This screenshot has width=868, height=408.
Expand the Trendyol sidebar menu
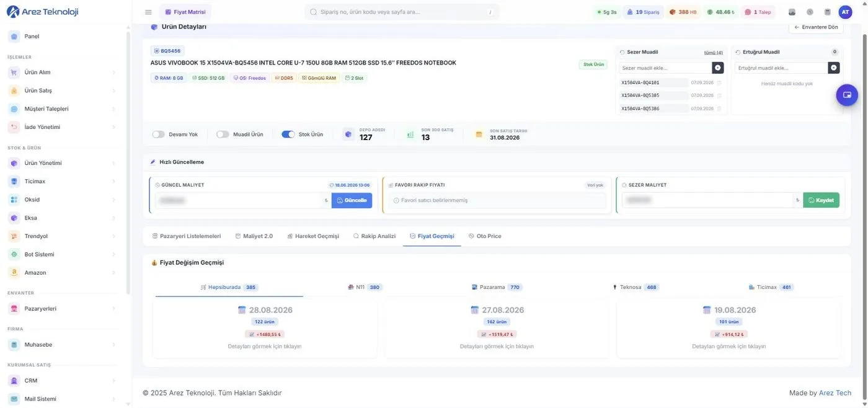pyautogui.click(x=63, y=236)
